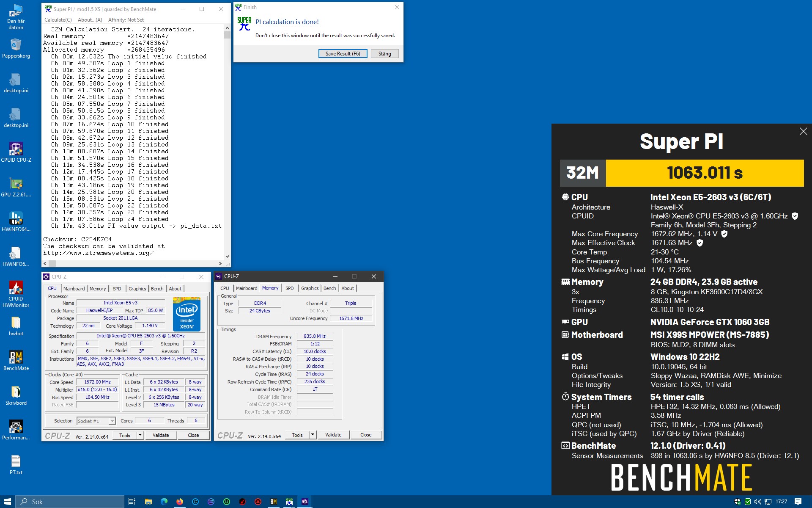Launch Microsoft Edge from the taskbar

[164, 502]
